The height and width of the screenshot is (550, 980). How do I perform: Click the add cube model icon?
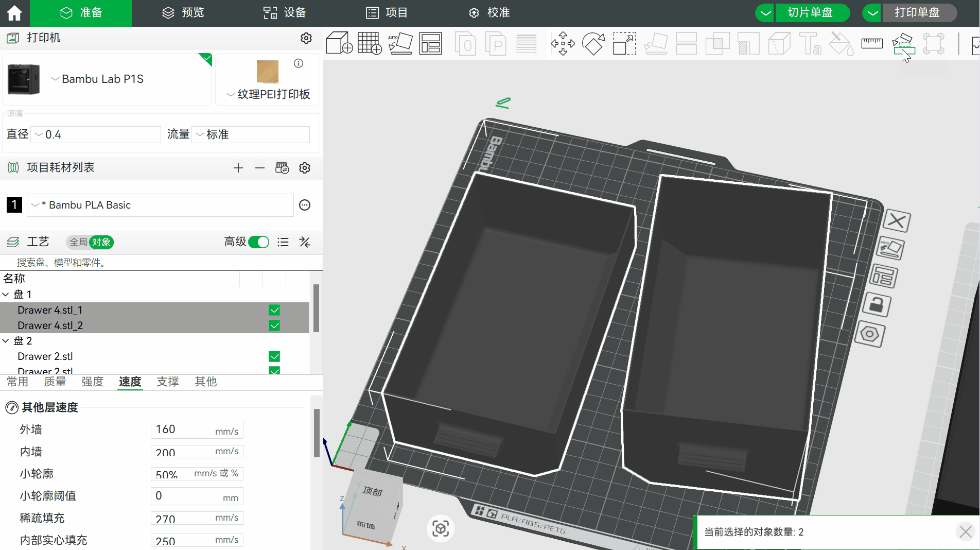[339, 43]
